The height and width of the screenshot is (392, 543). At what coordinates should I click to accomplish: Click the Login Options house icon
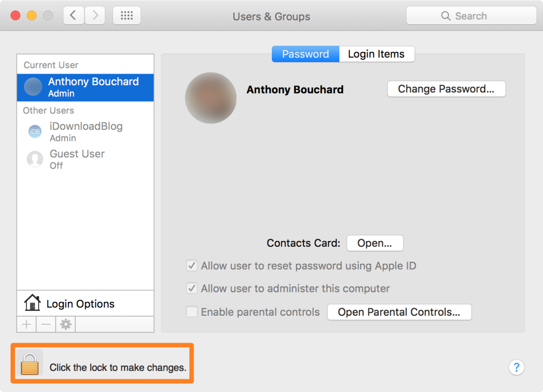click(32, 304)
